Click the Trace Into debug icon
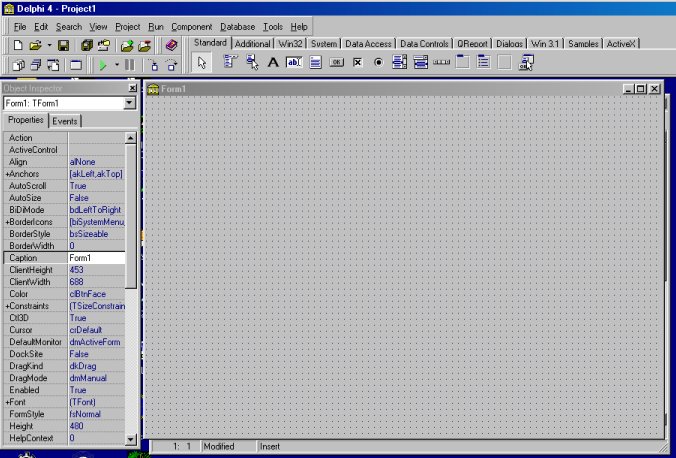Image resolution: width=676 pixels, height=458 pixels. coord(154,65)
